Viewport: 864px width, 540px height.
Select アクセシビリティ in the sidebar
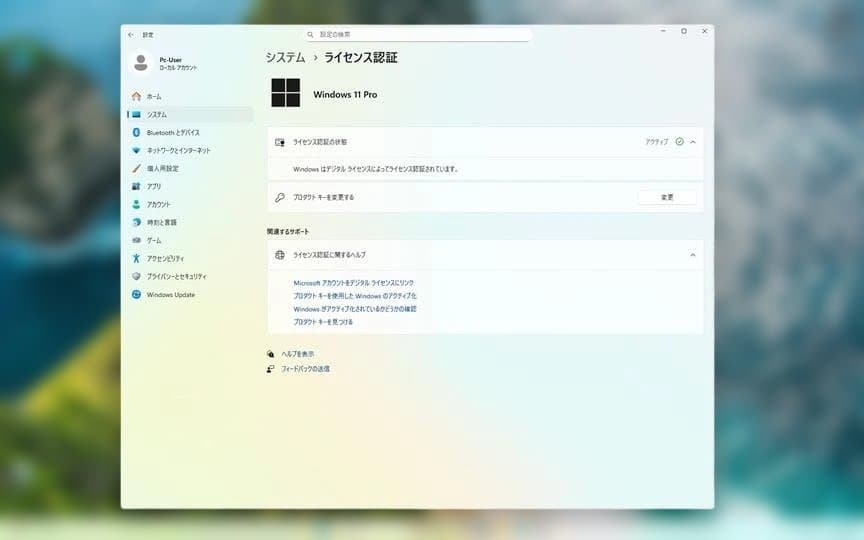[165, 258]
